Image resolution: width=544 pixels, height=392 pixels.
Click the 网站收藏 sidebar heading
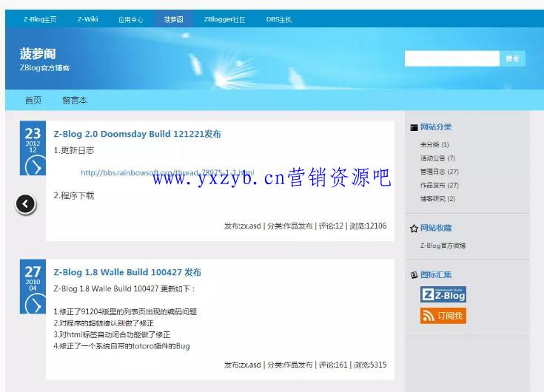coord(436,228)
